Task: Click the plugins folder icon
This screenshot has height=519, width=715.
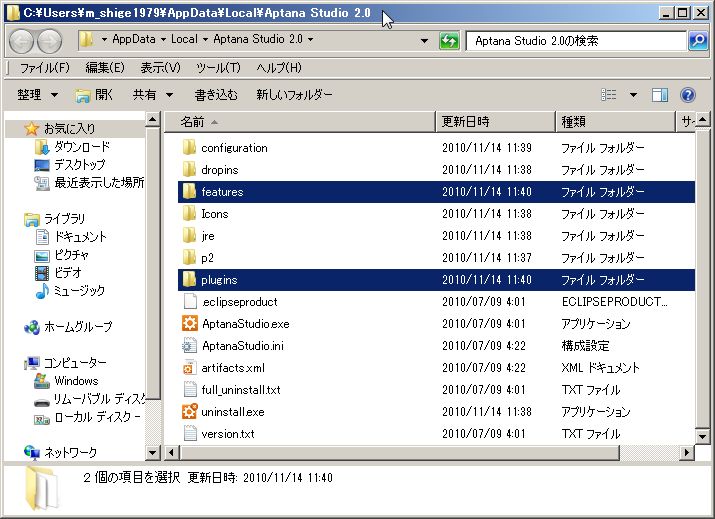Action: (189, 280)
